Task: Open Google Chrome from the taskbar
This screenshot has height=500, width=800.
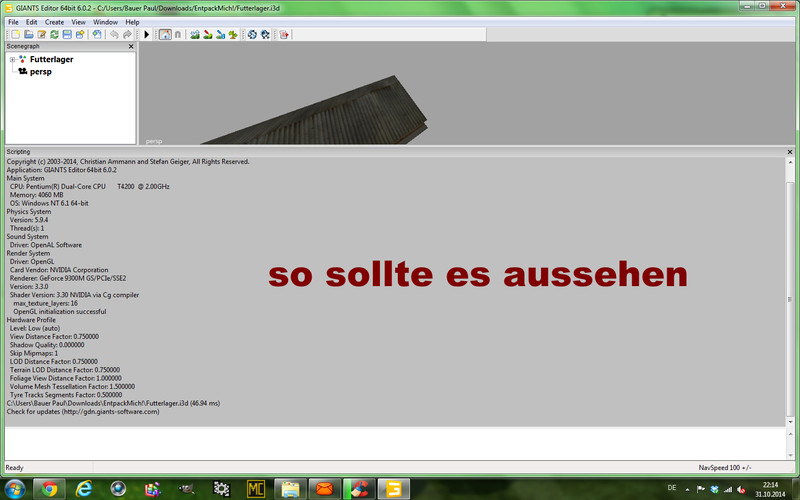Action: click(49, 489)
